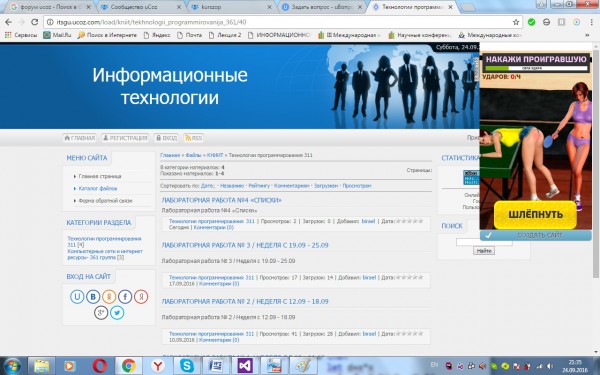Reload the current page
Image resolution: width=600 pixels, height=375 pixels.
[x=34, y=22]
